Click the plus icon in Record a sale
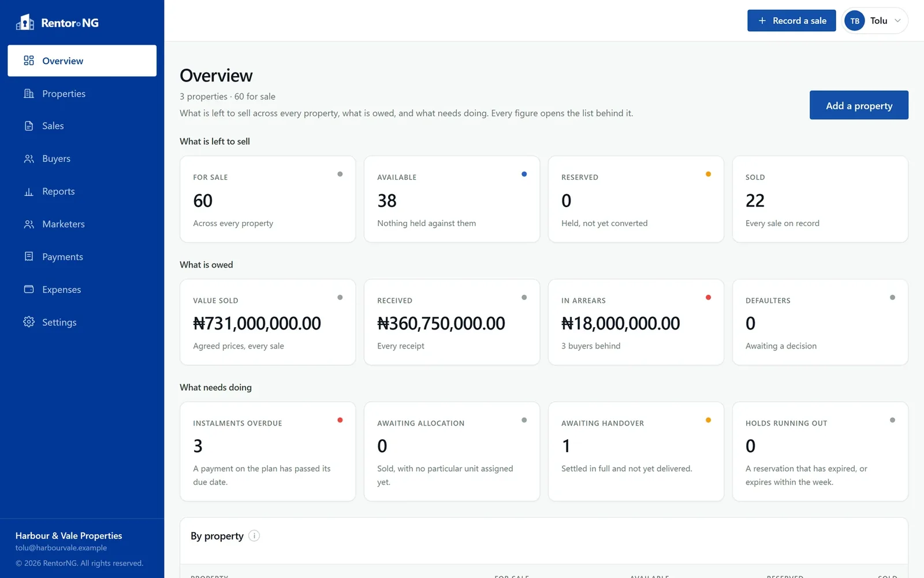Viewport: 924px width, 578px height. tap(762, 21)
